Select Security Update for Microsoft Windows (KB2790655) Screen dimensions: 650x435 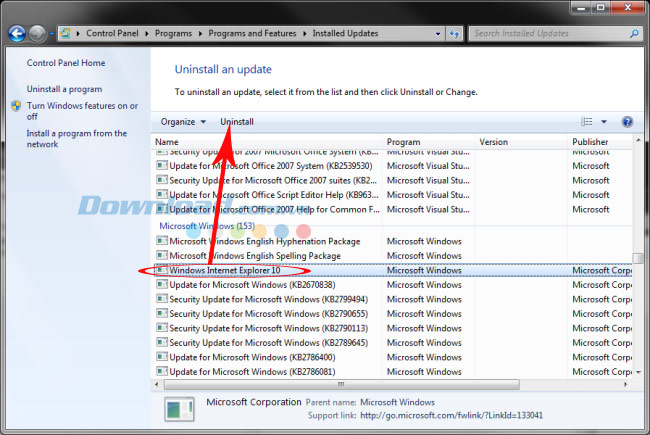point(269,314)
